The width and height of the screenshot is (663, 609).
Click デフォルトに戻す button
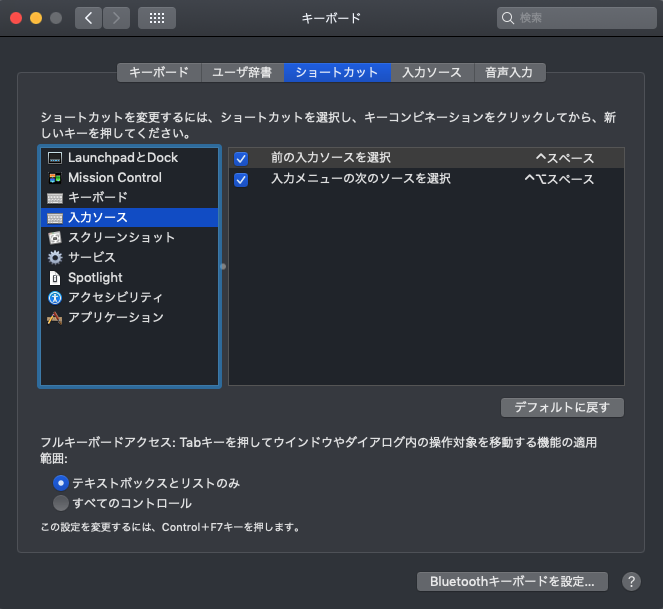(562, 407)
